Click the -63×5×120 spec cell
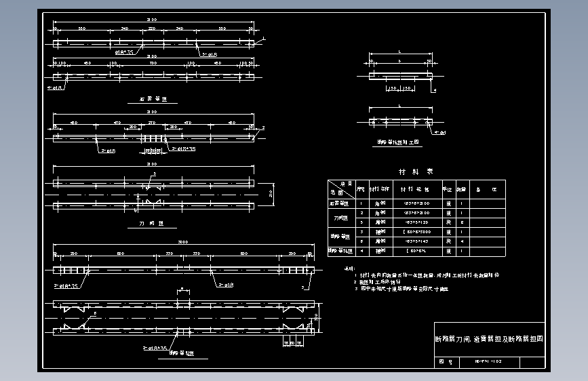 tap(417, 222)
